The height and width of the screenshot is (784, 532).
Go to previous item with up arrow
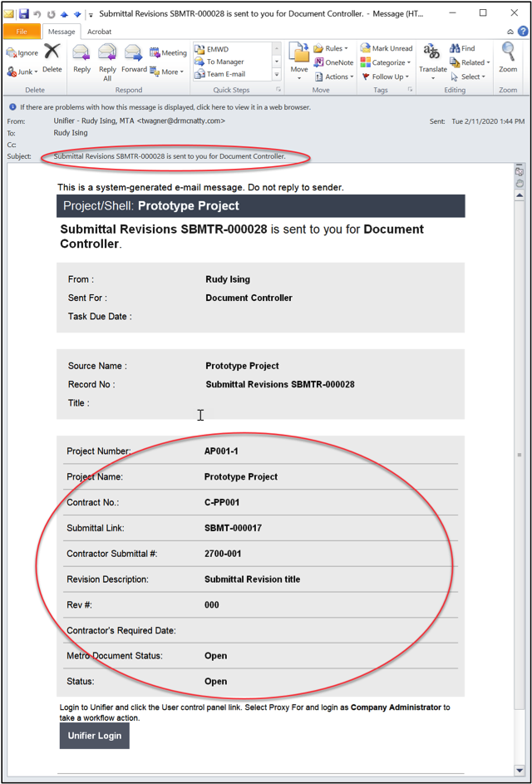(x=64, y=13)
